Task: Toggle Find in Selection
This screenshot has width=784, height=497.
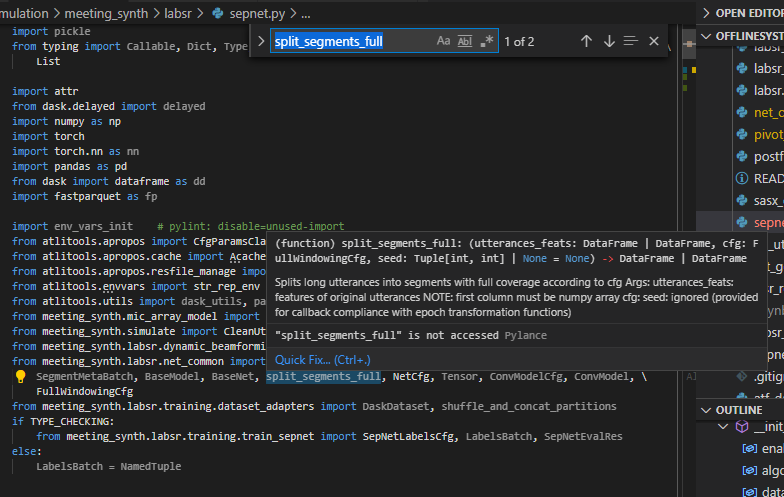Action: point(630,41)
